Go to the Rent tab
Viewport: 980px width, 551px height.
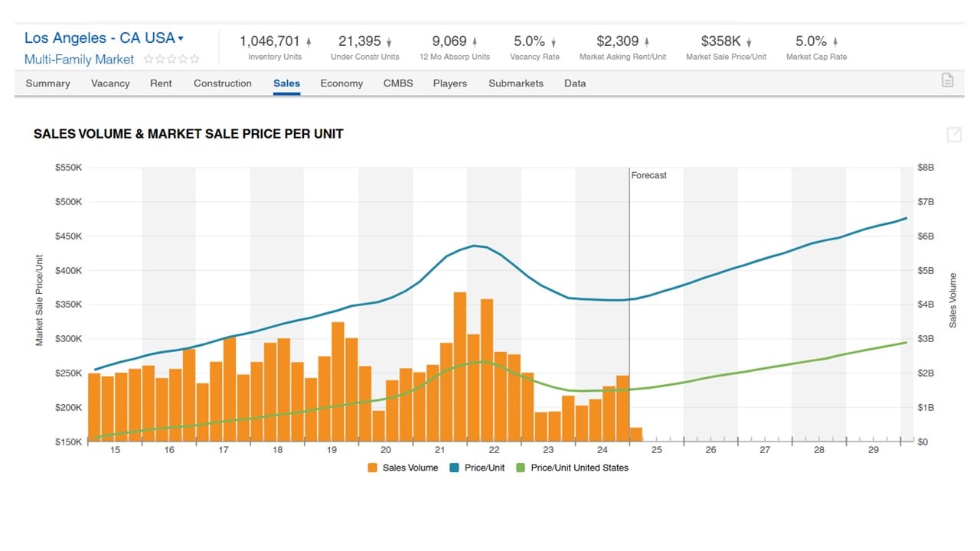[x=161, y=83]
